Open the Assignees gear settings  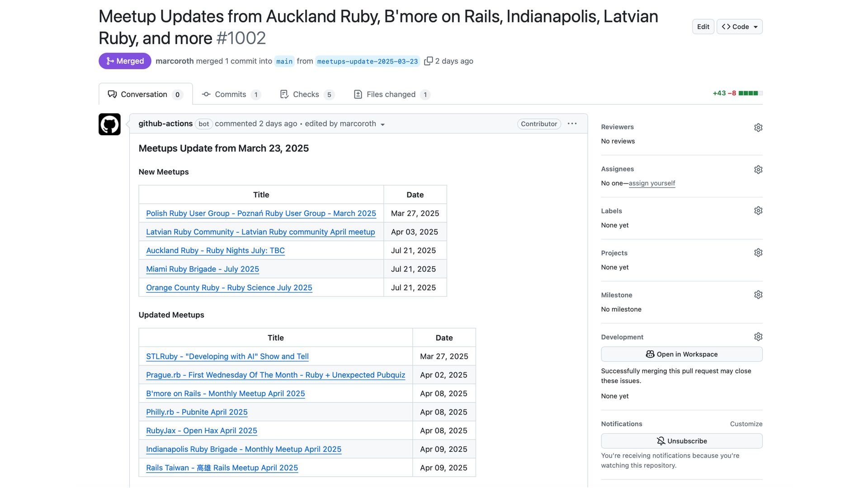point(758,169)
